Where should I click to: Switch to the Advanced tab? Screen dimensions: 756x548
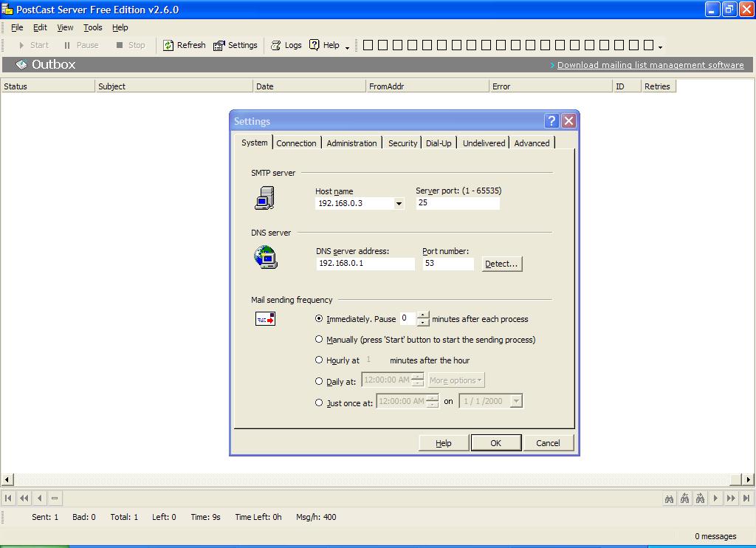tap(532, 143)
